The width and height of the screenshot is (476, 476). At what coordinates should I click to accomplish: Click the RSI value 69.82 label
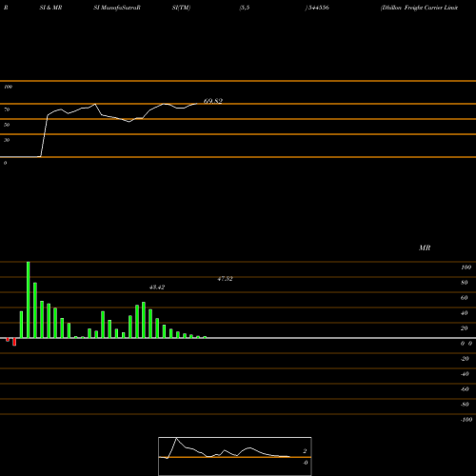[x=213, y=101]
